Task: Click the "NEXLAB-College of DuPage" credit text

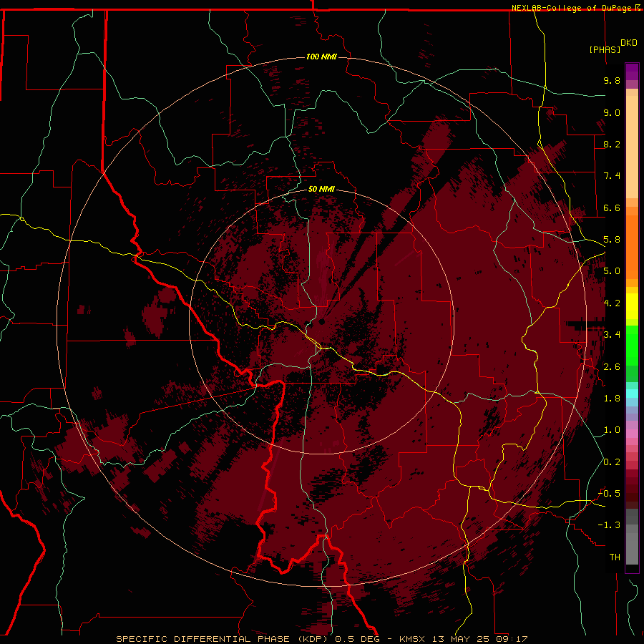Action: [573, 8]
